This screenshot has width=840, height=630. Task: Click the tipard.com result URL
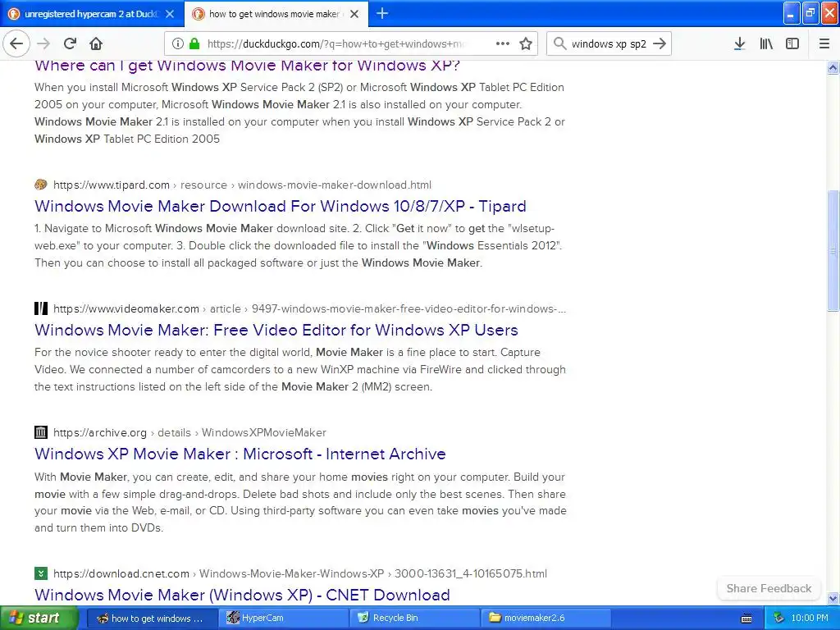(x=242, y=185)
